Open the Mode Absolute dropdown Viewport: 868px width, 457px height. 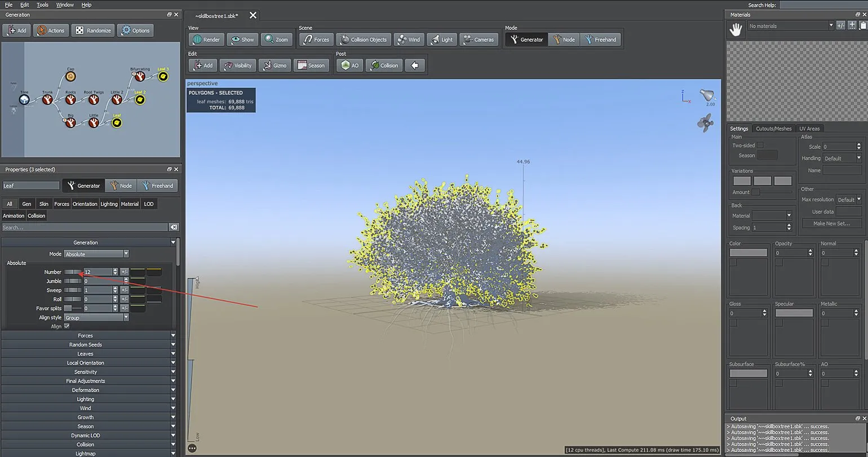pyautogui.click(x=96, y=254)
